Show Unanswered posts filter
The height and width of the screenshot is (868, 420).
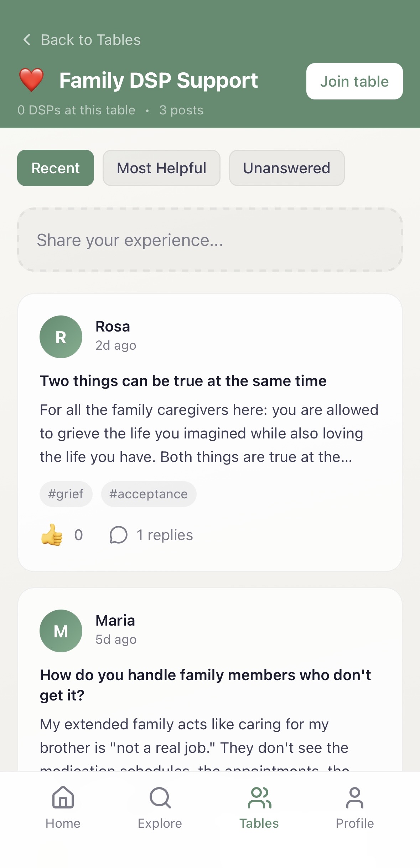[287, 168]
